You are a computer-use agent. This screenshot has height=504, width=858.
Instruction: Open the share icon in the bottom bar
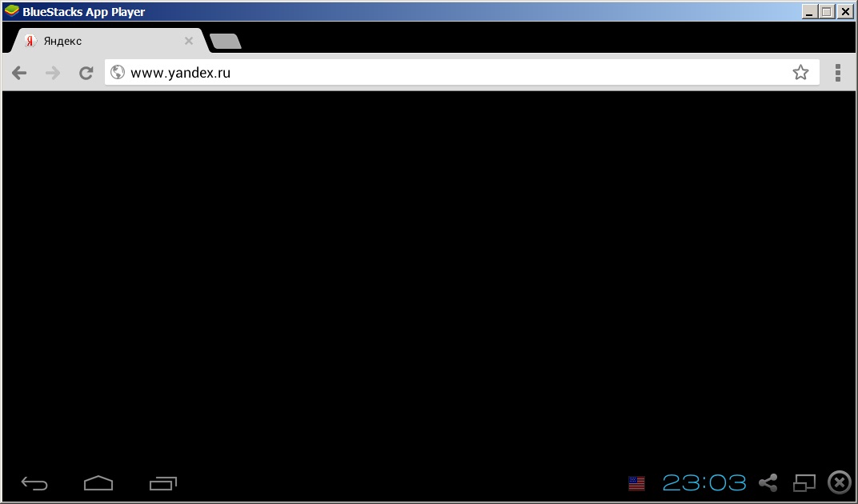coord(768,482)
